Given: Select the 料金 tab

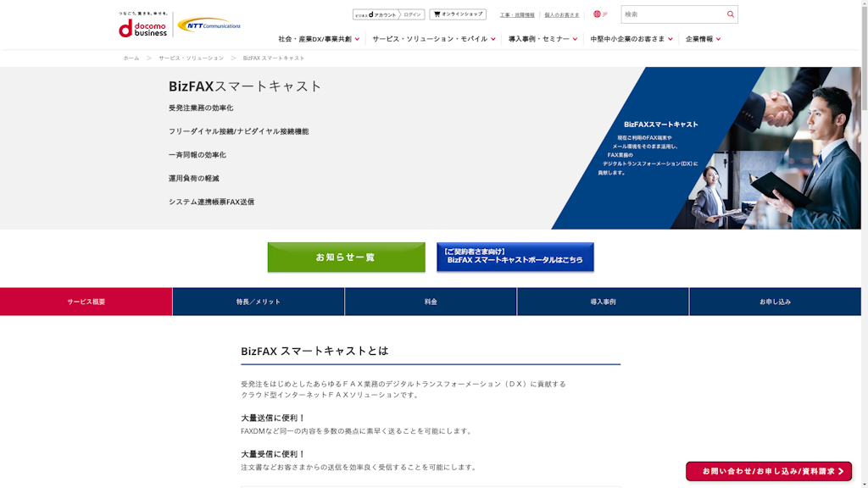Looking at the screenshot, I should point(431,302).
